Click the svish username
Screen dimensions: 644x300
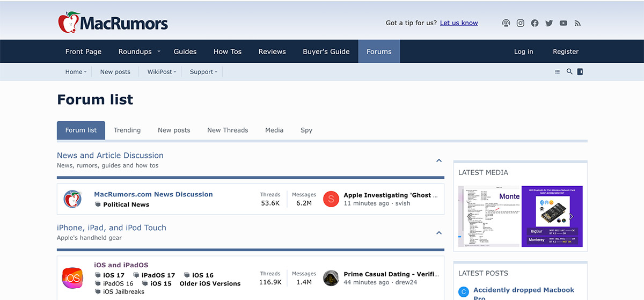tap(403, 203)
